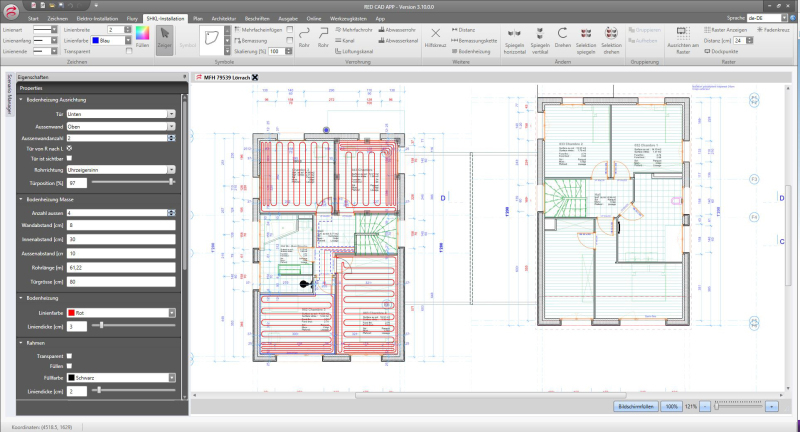
Task: Open the Linienfarbe Blau dropdown in ribbon
Action: (128, 40)
